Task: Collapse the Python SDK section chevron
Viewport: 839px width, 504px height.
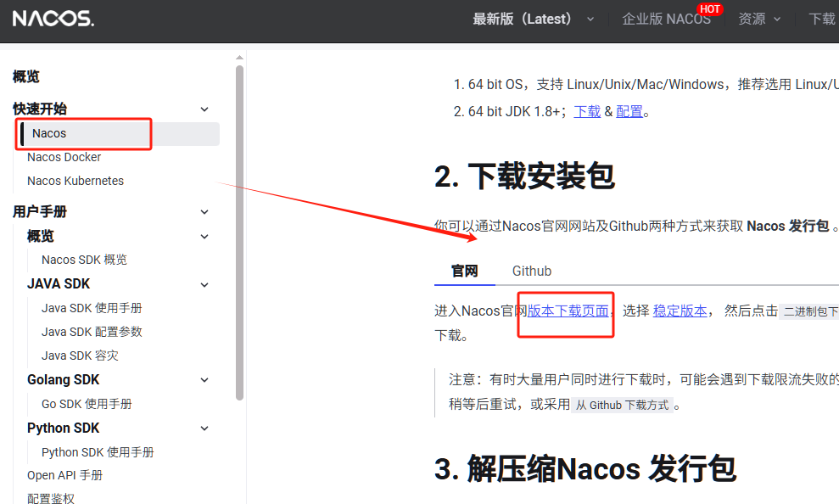Action: (204, 428)
